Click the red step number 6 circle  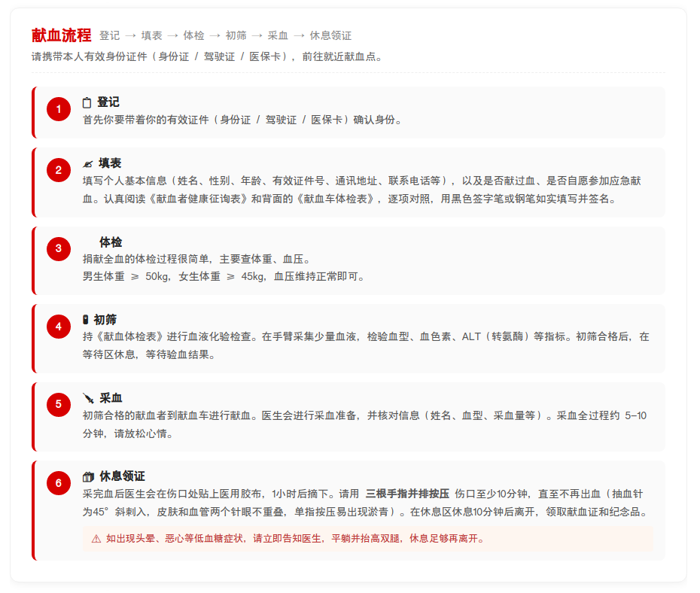tap(59, 483)
